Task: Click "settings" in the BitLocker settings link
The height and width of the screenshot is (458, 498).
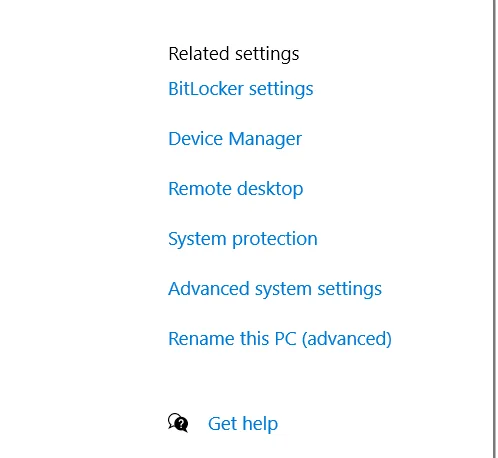Action: click(281, 89)
